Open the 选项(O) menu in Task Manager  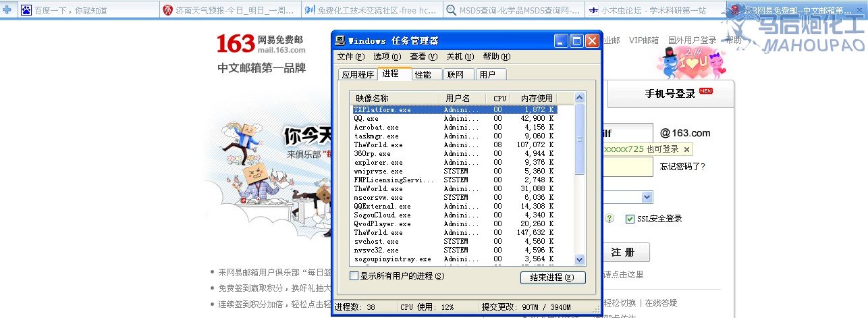point(387,57)
